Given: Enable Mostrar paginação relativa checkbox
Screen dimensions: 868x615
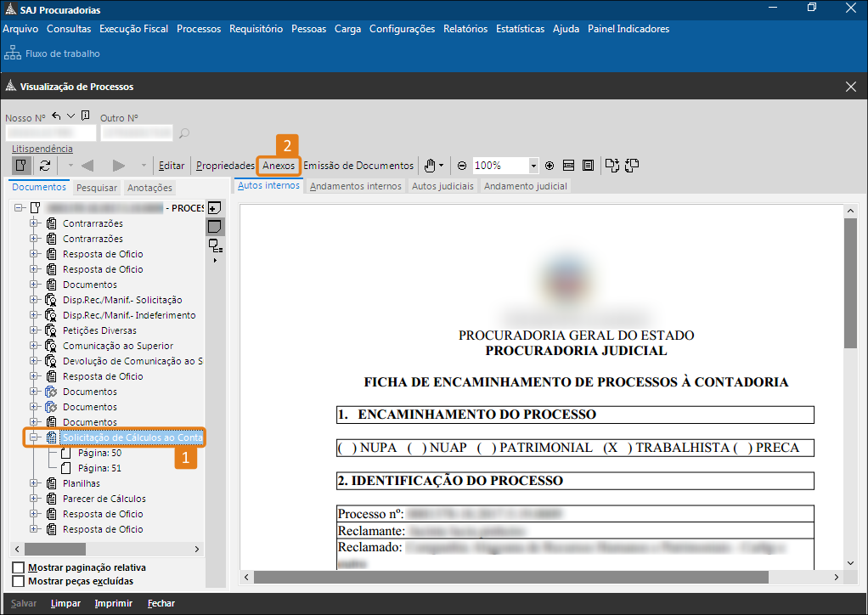Looking at the screenshot, I should click(x=19, y=567).
